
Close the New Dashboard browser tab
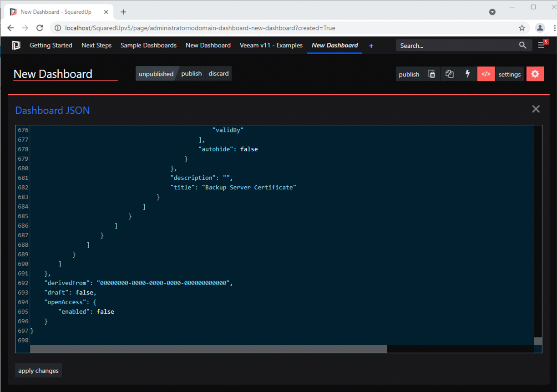pyautogui.click(x=107, y=12)
